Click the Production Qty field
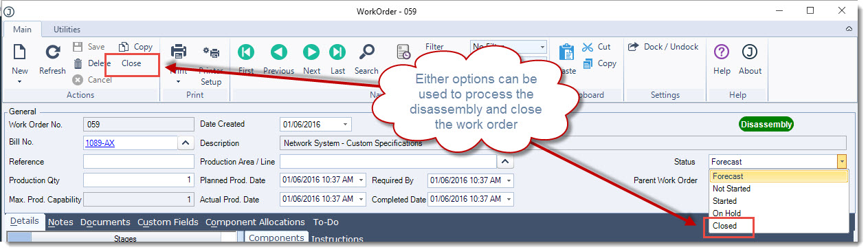 click(139, 180)
